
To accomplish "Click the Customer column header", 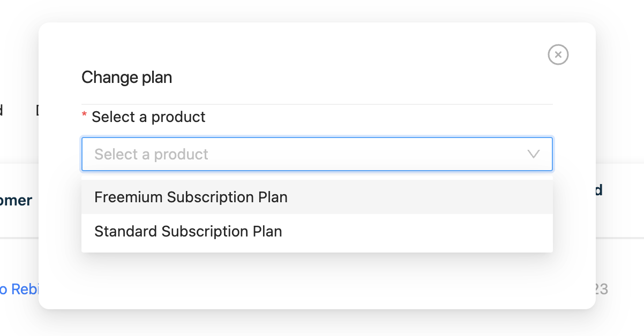I will pyautogui.click(x=16, y=200).
